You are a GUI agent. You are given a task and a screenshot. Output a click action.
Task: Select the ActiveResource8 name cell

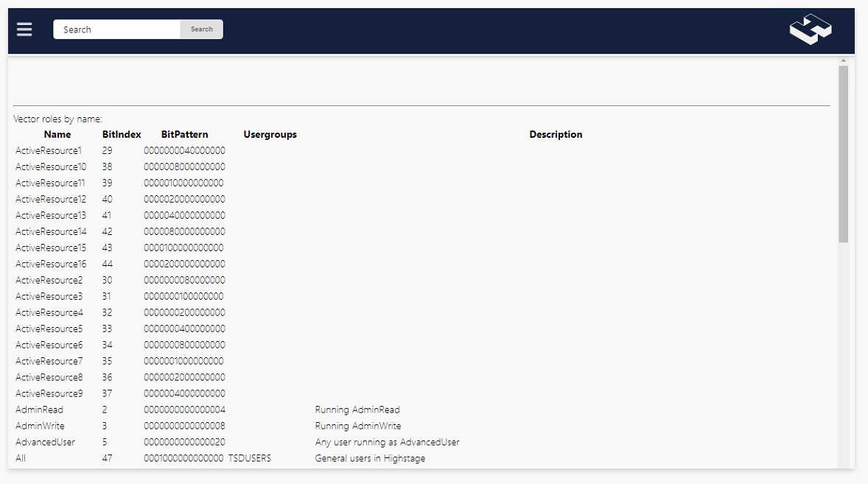coord(49,377)
